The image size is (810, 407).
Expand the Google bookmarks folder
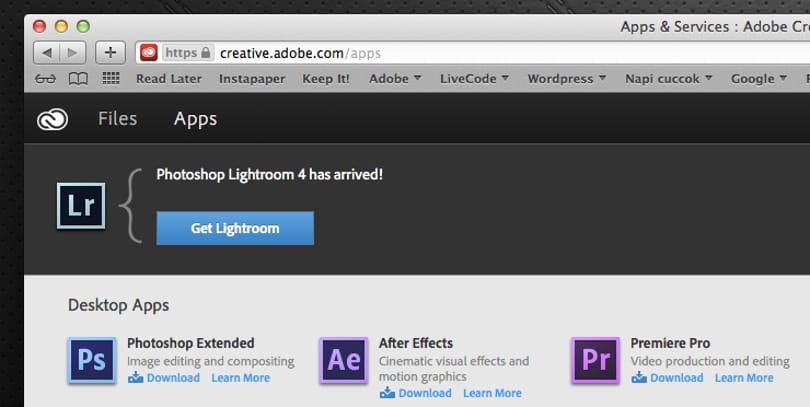click(x=758, y=79)
